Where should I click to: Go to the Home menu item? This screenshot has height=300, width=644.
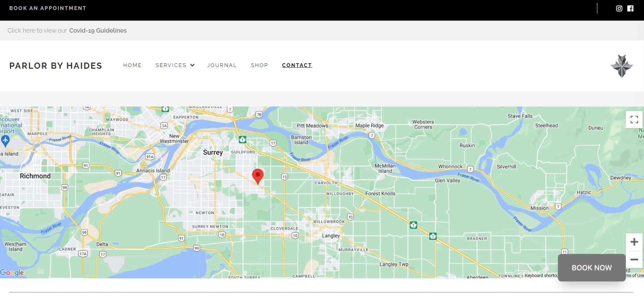pos(132,65)
